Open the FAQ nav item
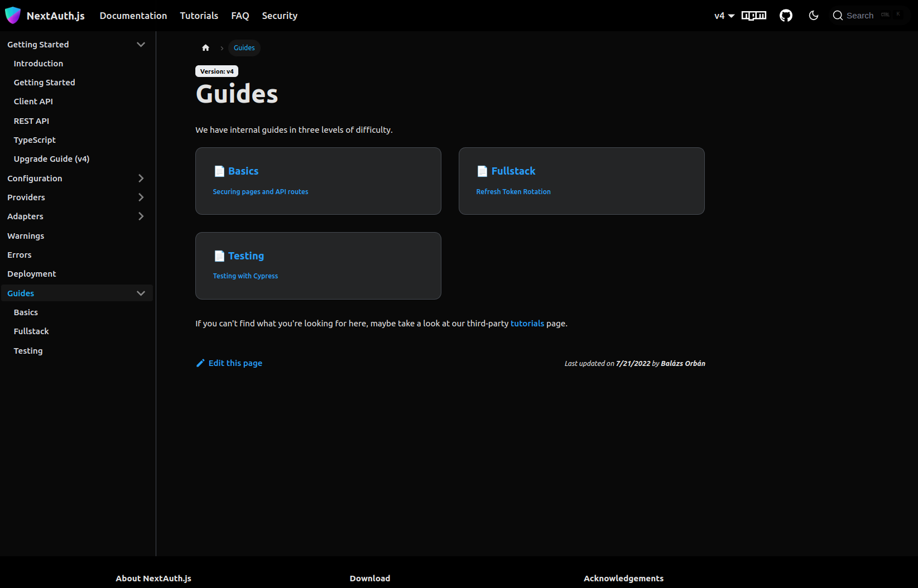The height and width of the screenshot is (588, 918). click(240, 16)
